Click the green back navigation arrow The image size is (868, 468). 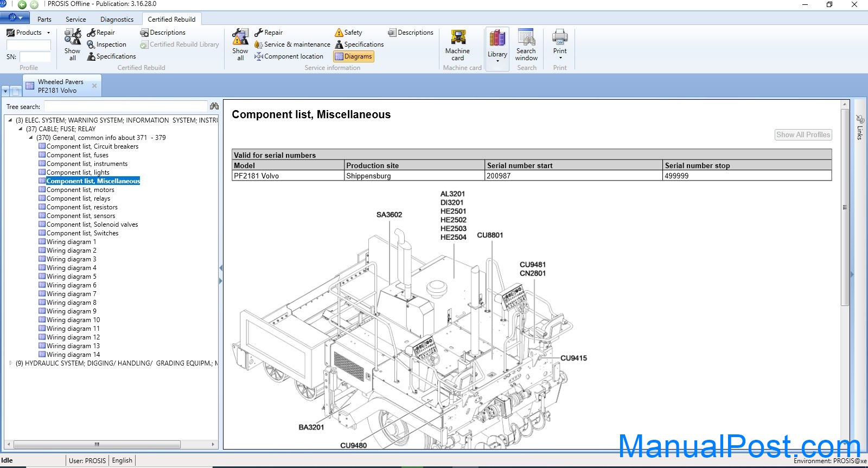tap(22, 4)
